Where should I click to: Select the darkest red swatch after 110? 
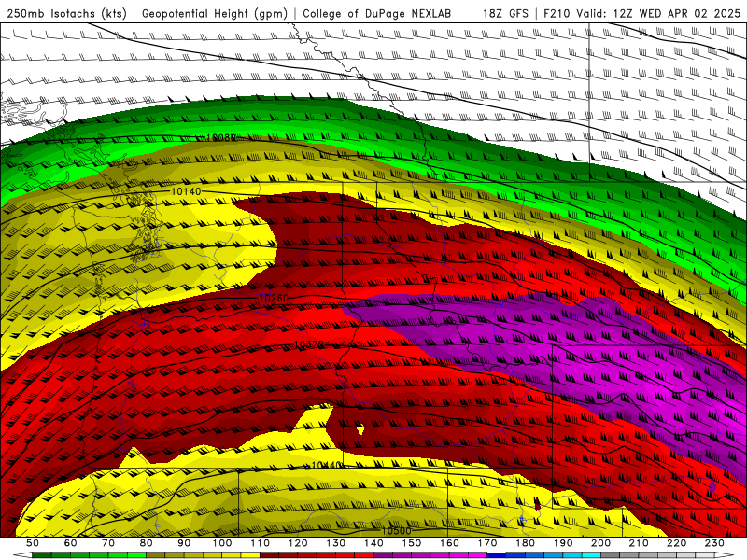pyautogui.click(x=269, y=555)
